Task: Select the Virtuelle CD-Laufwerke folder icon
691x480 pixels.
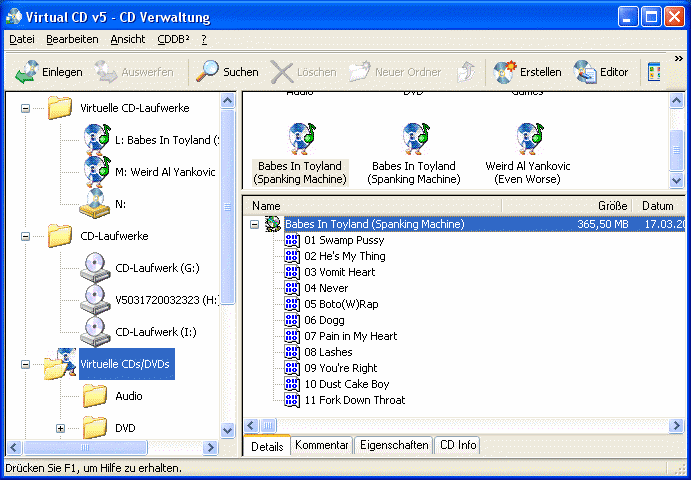Action: pyautogui.click(x=59, y=108)
